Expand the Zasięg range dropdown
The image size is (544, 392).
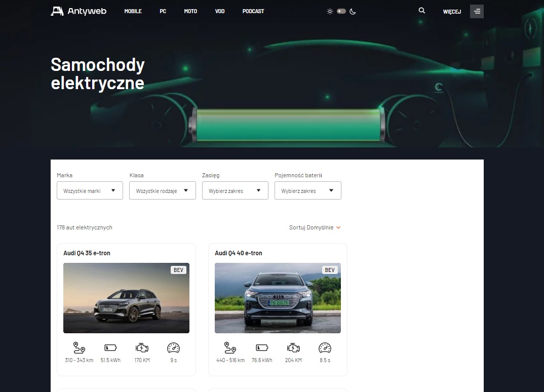click(235, 190)
